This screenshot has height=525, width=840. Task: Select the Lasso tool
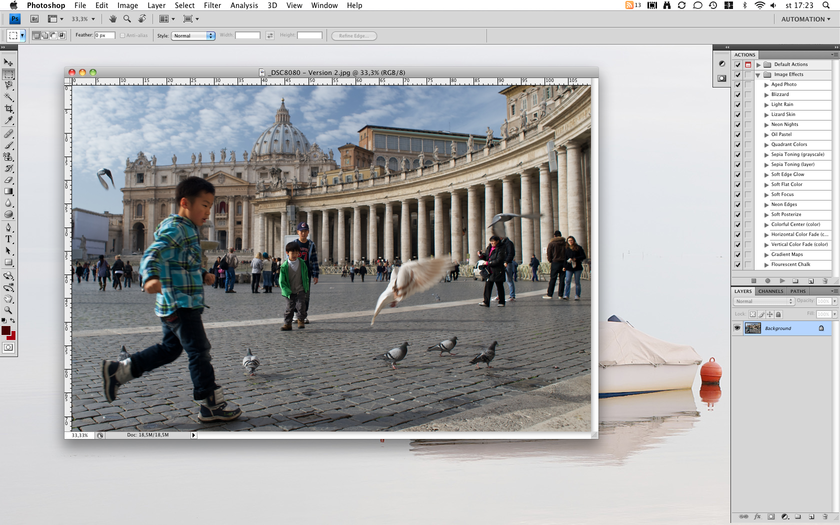click(9, 86)
